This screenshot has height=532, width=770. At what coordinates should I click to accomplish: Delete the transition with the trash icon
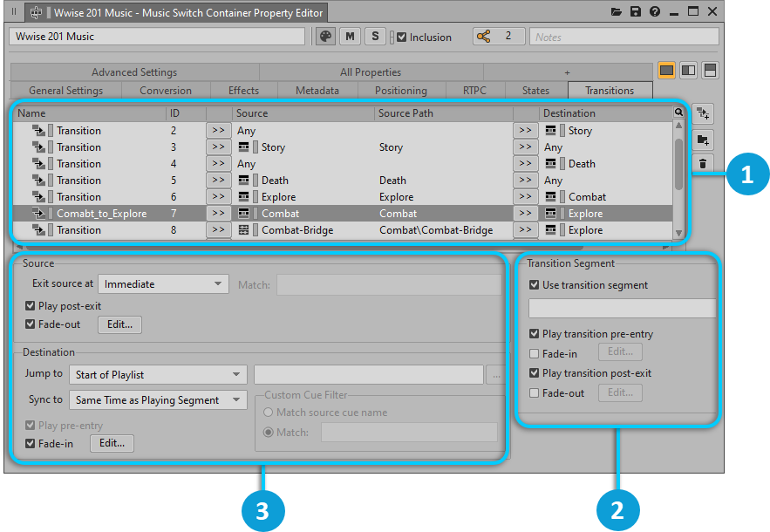pos(704,163)
